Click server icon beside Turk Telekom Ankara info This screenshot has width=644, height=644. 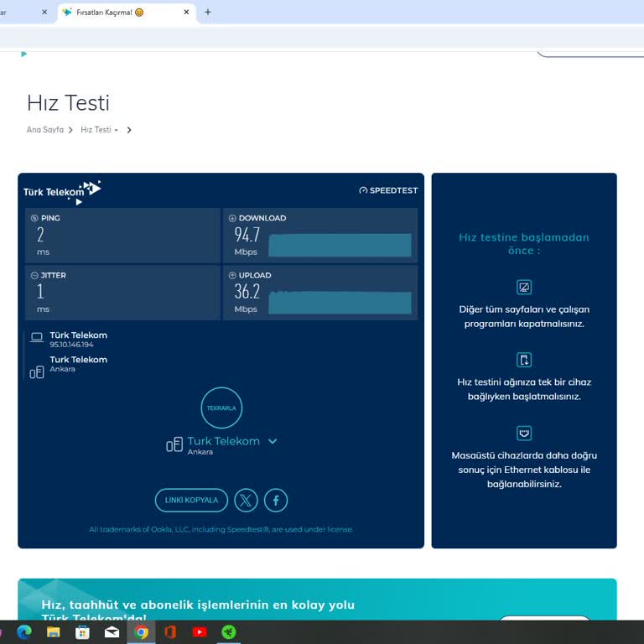37,372
